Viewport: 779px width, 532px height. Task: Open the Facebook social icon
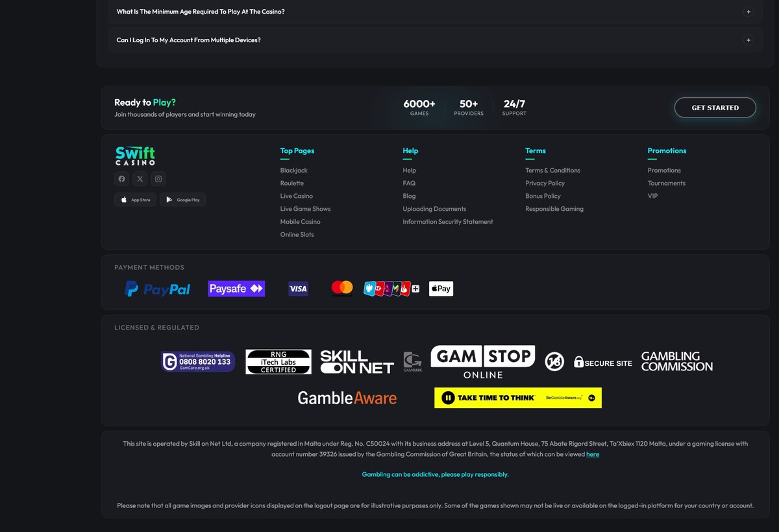(x=121, y=179)
